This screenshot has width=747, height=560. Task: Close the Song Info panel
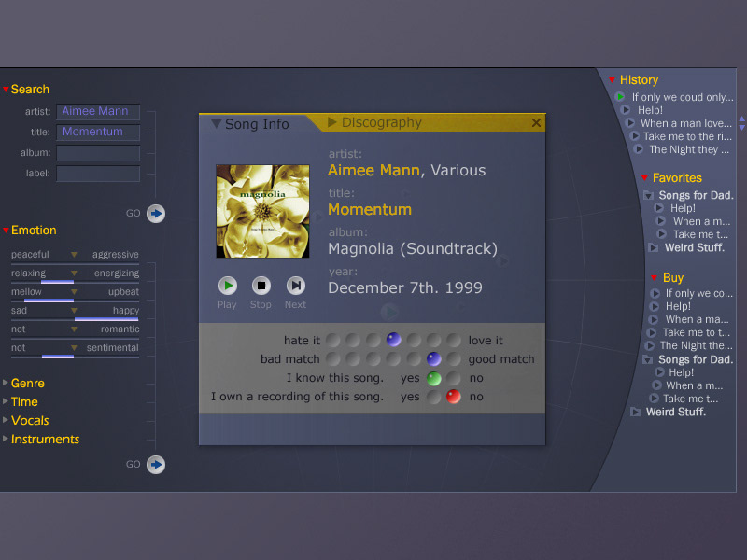click(536, 123)
